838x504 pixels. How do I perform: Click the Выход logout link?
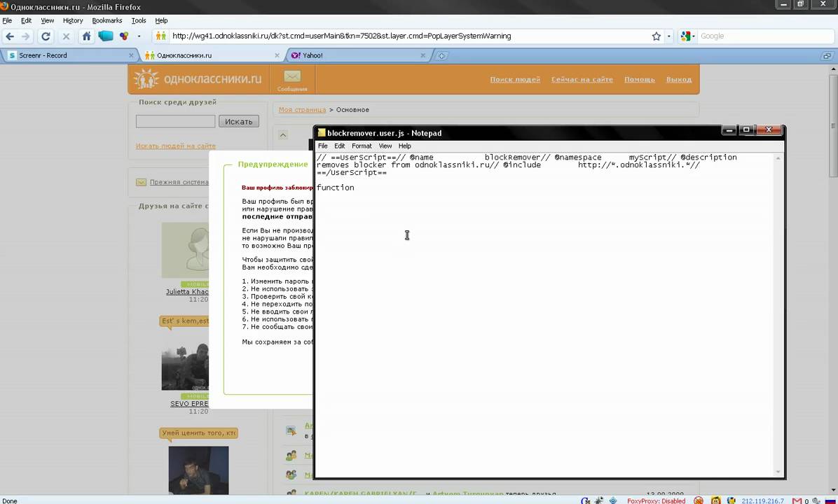point(679,79)
